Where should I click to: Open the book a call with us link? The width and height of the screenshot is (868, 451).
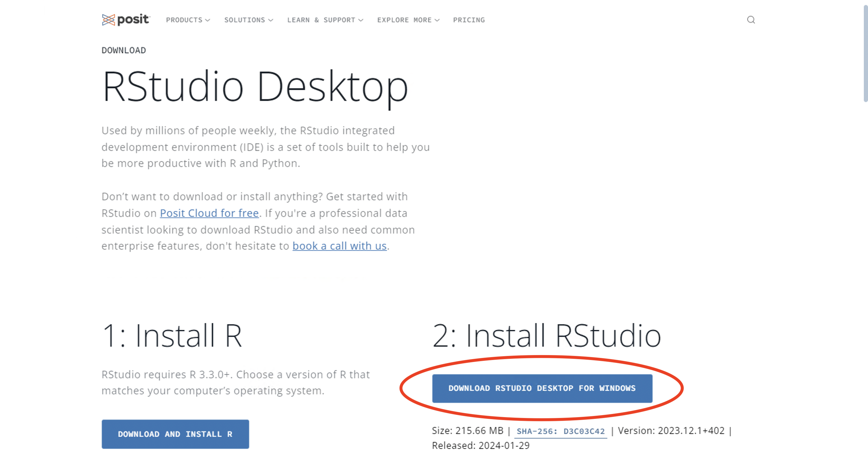coord(339,246)
